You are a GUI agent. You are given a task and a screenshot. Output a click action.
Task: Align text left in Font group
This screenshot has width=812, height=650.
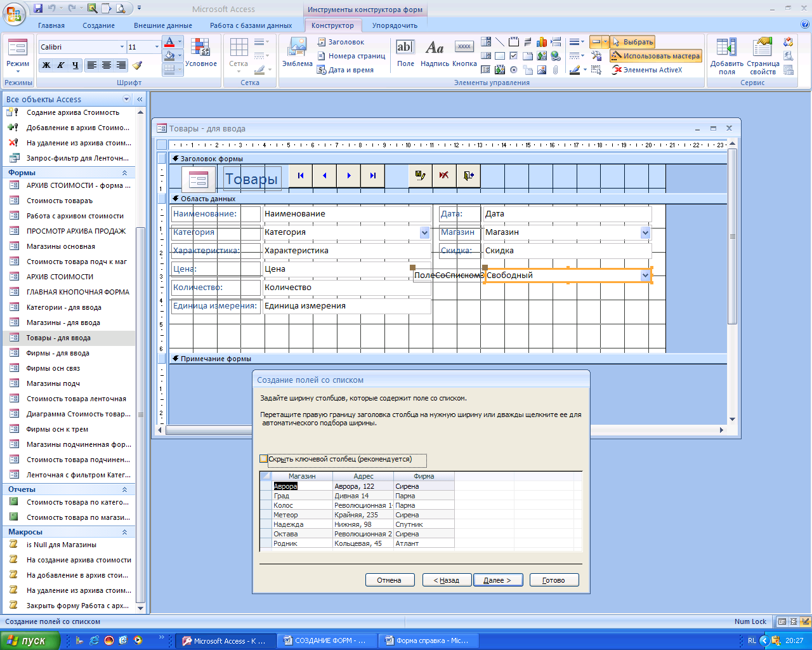pyautogui.click(x=92, y=65)
